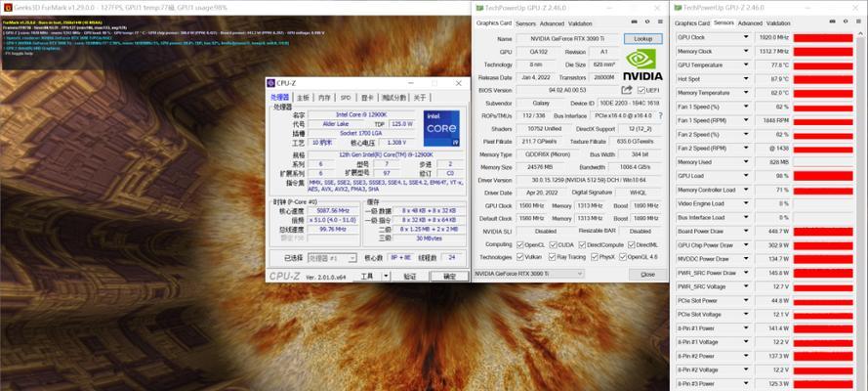Screen dimensions: 868x391
Task: Open Validation tab in GPU-Z Sensors window
Action: coord(778,23)
